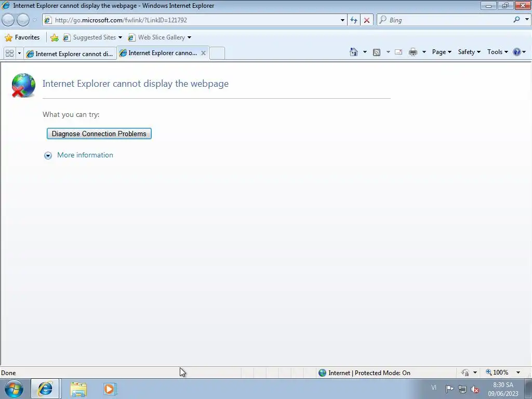Viewport: 532px width, 399px height.
Task: Open a new blank tab
Action: (x=217, y=54)
